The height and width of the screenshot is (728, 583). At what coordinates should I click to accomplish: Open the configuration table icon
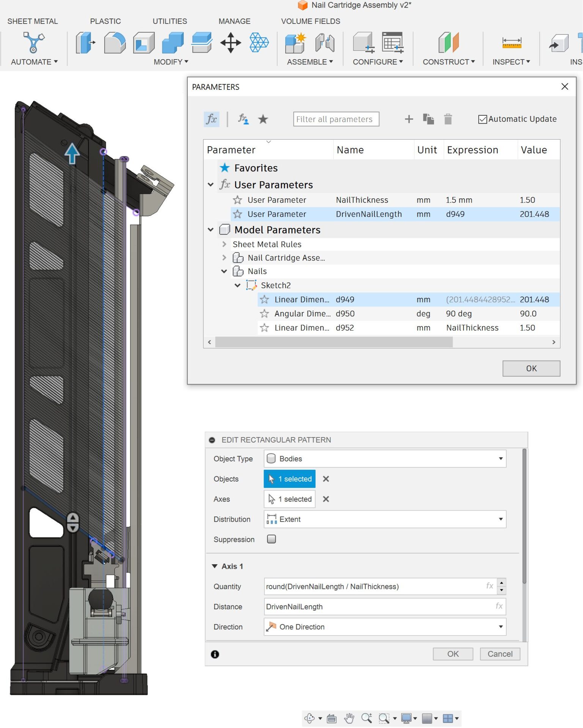pos(393,42)
